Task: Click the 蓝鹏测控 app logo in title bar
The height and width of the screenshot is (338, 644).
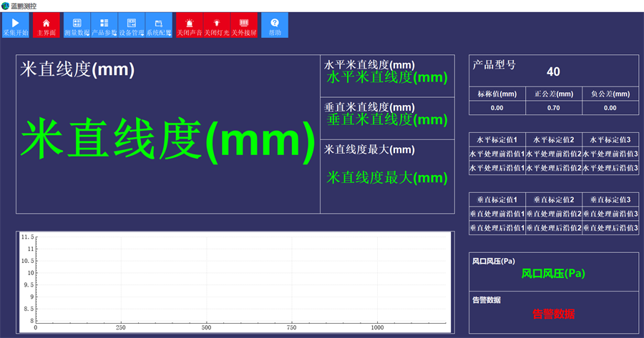Action: [6, 5]
